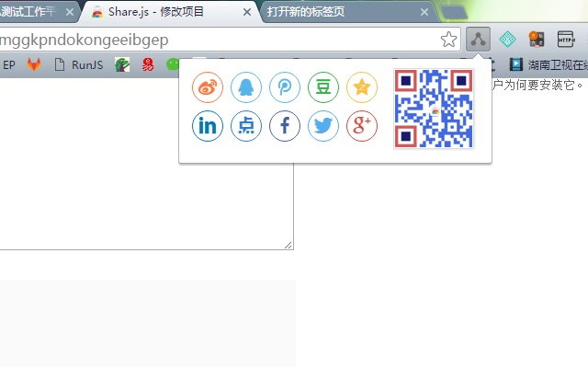Open a new tab with new-tab button
The image size is (588, 368).
click(x=453, y=12)
